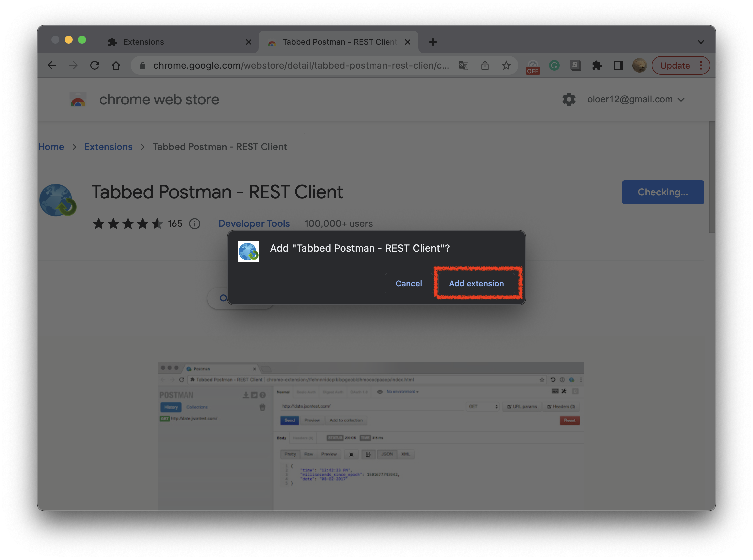Click the Tabbed Postman globe icon on page
This screenshot has width=753, height=560.
tap(58, 200)
